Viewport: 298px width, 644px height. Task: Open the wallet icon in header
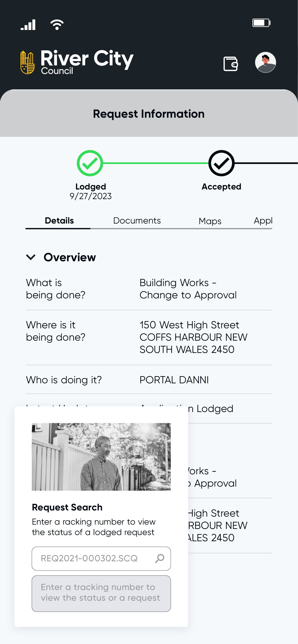(230, 64)
